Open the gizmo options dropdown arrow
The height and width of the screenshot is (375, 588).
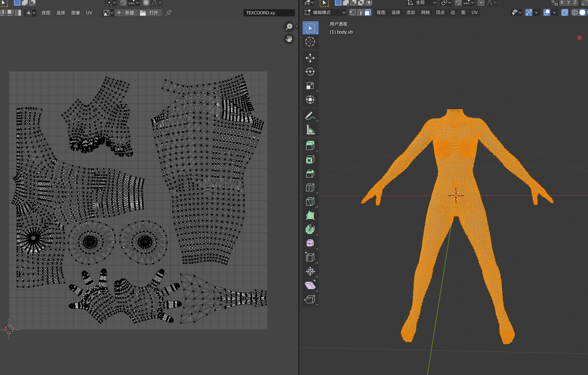coord(536,12)
